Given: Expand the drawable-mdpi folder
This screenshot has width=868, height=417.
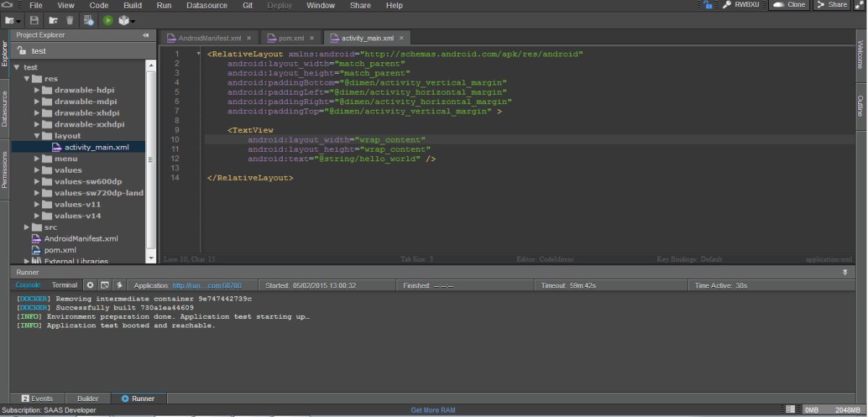Looking at the screenshot, I should coord(37,102).
